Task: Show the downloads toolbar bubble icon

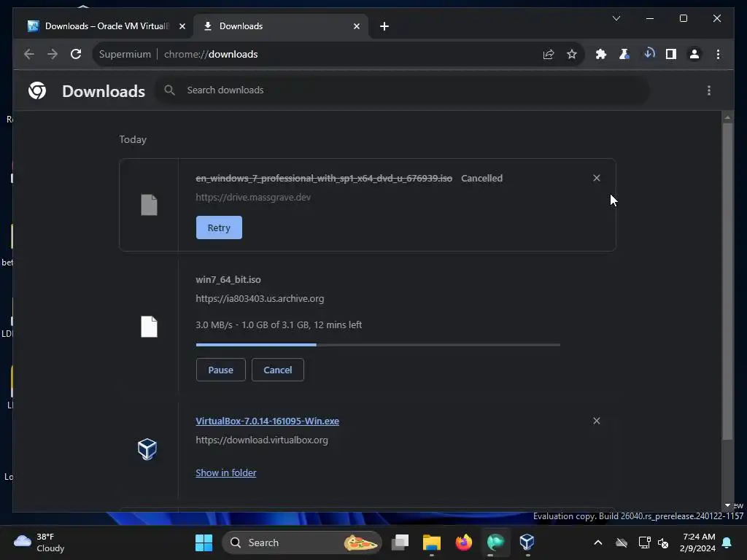Action: pyautogui.click(x=649, y=54)
